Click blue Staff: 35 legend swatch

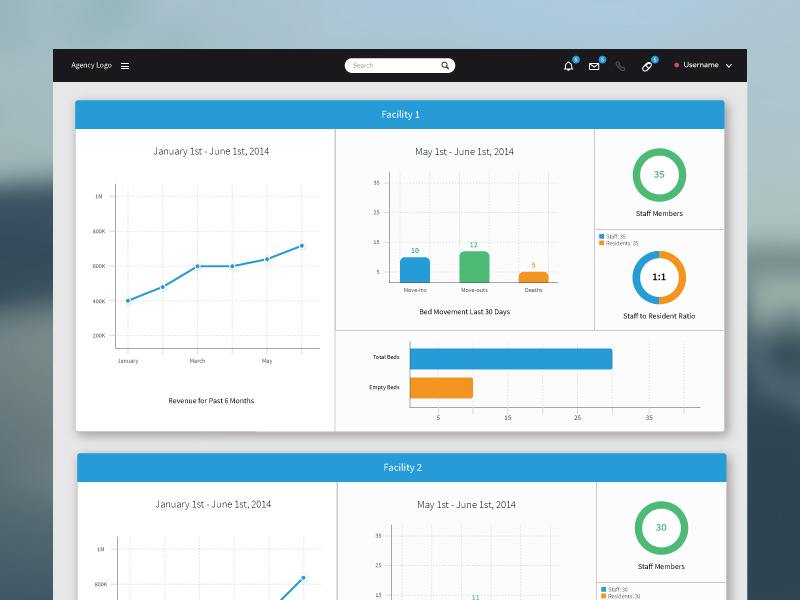click(x=602, y=236)
